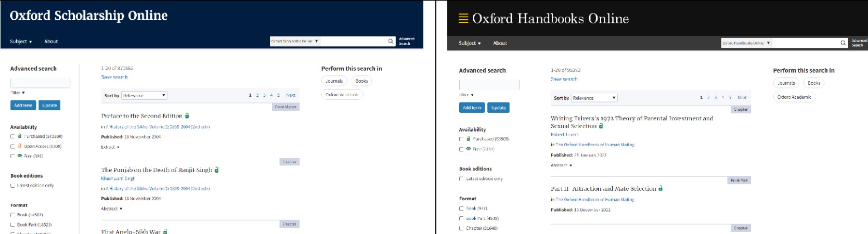Click the Add term button in Handbooks panel
This screenshot has width=868, height=234.
[x=472, y=108]
